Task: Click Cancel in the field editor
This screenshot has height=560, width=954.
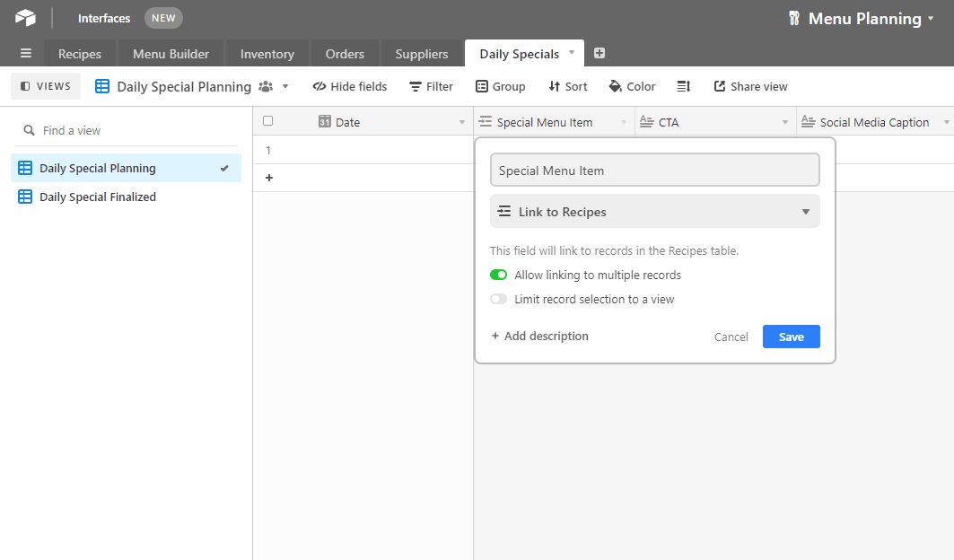Action: [731, 337]
